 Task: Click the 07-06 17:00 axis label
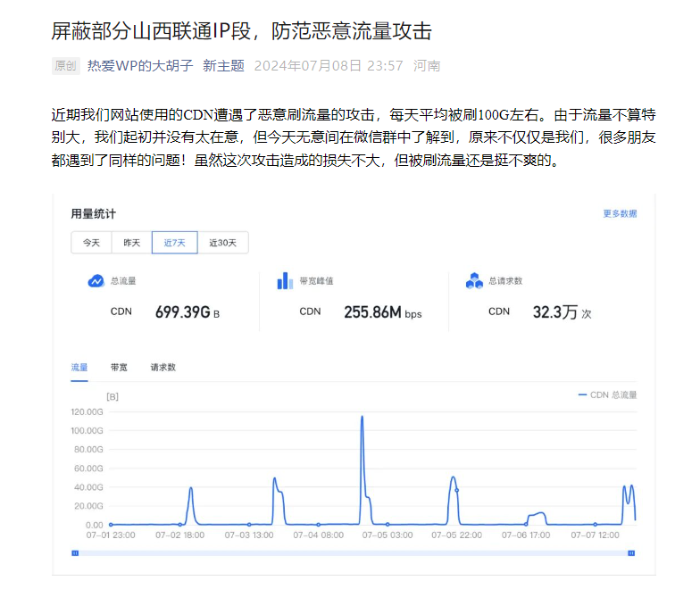tap(526, 535)
